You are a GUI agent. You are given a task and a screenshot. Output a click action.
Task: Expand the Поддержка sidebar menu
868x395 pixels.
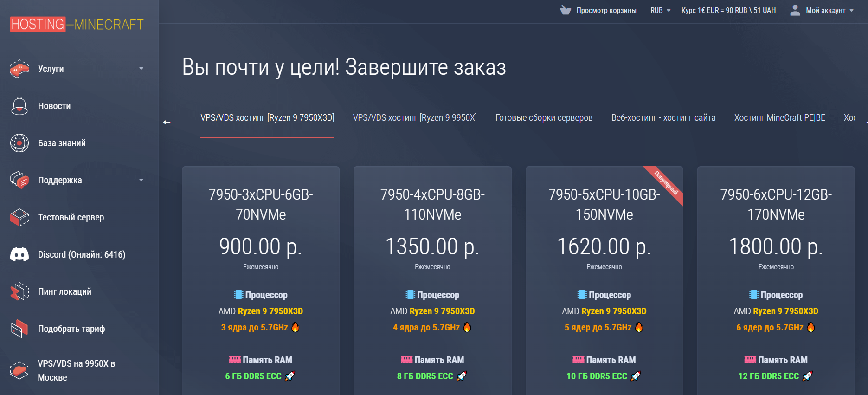141,180
